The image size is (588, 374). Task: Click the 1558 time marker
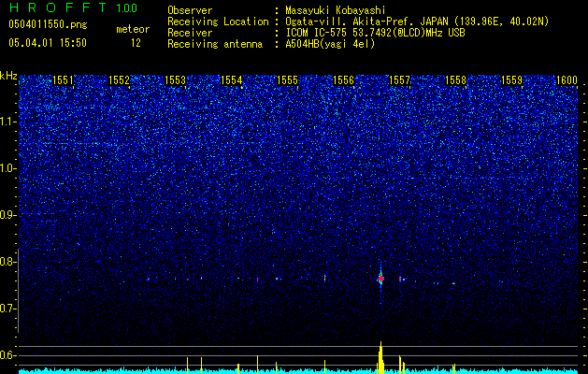tap(455, 79)
